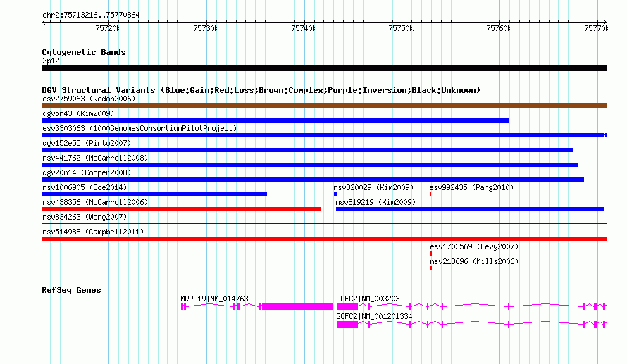Click the blue nsv819219 gain bar
Image resolution: width=627 pixels, height=364 pixels.
[470, 209]
